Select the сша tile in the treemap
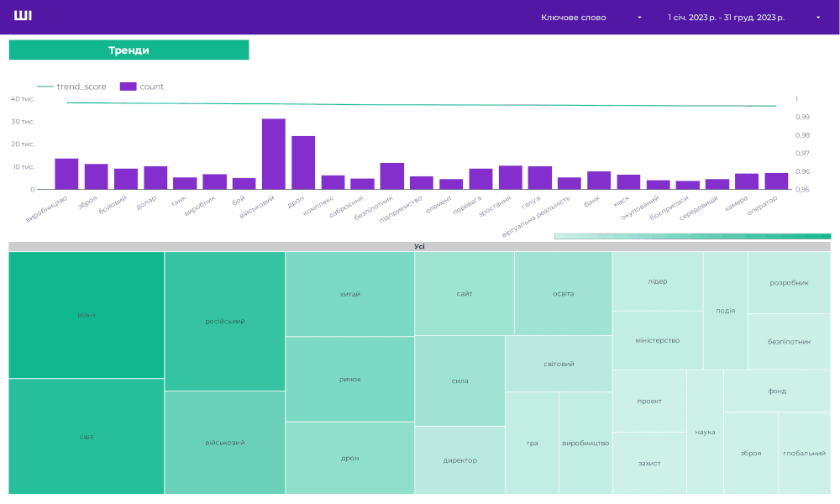The image size is (840, 504). pos(87,436)
